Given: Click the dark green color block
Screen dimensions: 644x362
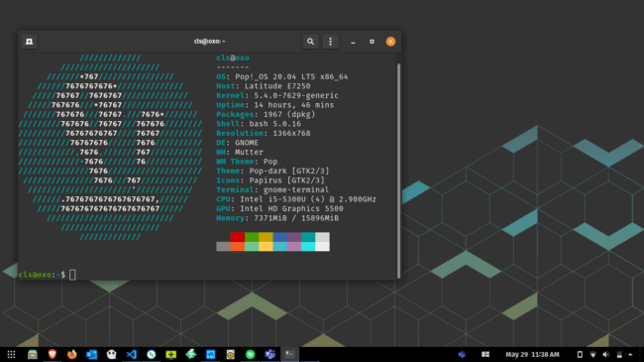Looking at the screenshot, I should point(252,237).
